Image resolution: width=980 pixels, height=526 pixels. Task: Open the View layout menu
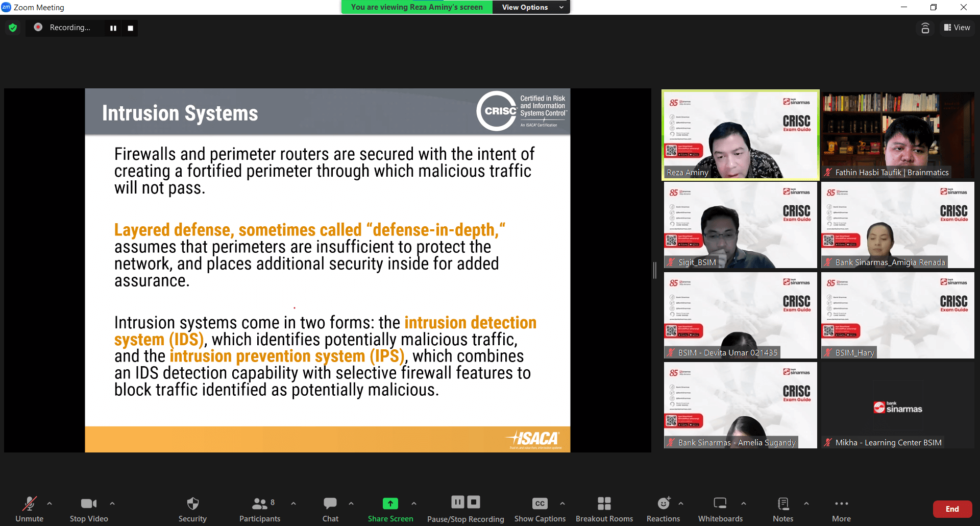click(x=957, y=28)
